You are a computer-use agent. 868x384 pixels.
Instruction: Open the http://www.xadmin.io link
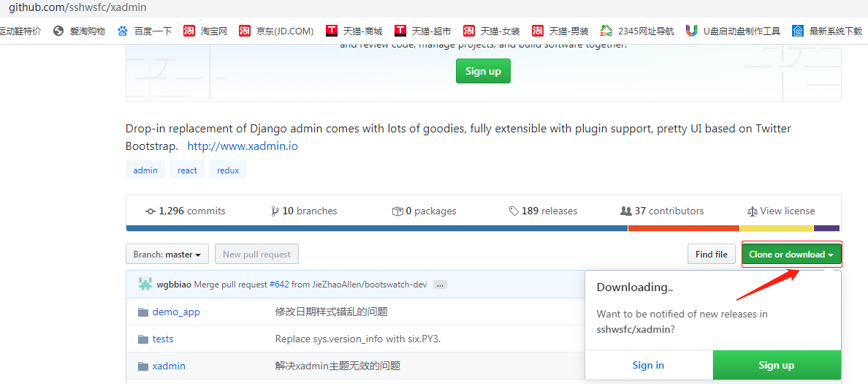[x=243, y=147]
